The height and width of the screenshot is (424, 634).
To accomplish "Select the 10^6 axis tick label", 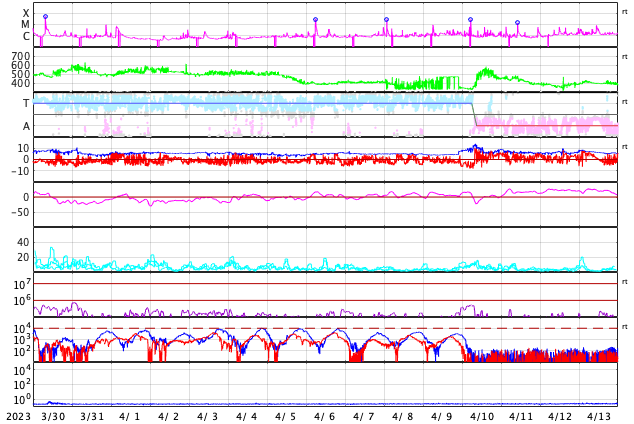I will point(22,301).
